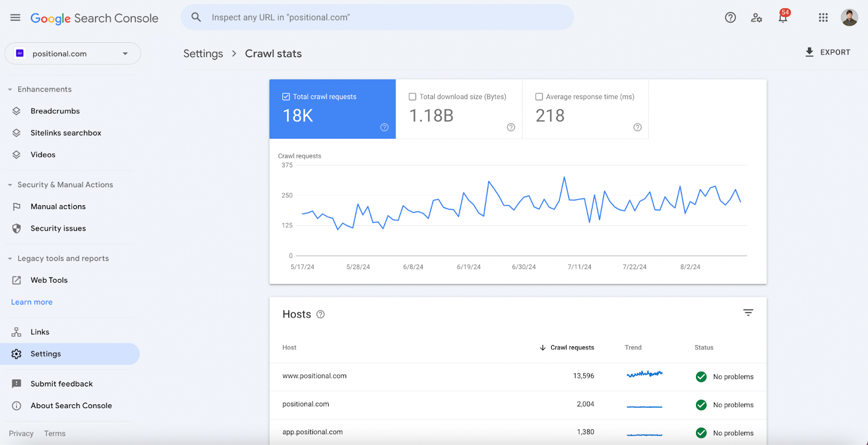The width and height of the screenshot is (868, 445).
Task: Click the Videos layers icon
Action: click(x=16, y=155)
